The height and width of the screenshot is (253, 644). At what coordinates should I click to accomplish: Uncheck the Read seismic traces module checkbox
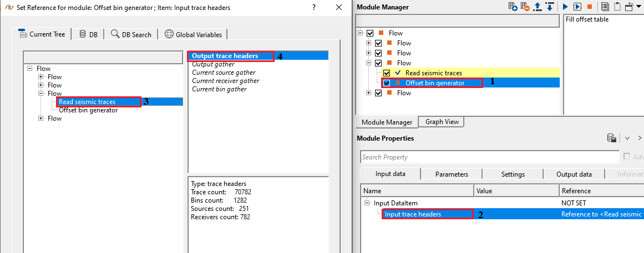[387, 73]
